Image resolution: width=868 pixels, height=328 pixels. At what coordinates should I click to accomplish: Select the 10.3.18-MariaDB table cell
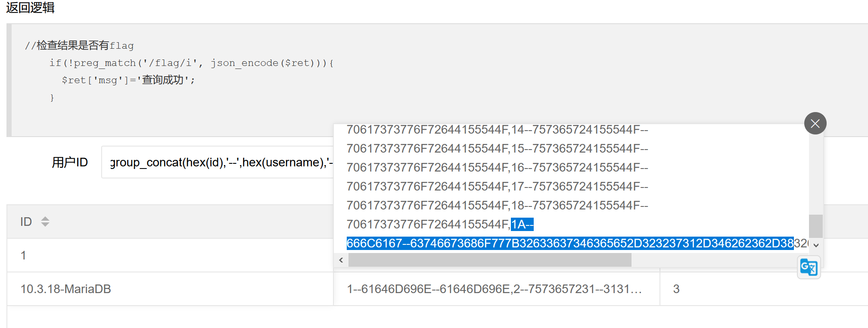65,289
